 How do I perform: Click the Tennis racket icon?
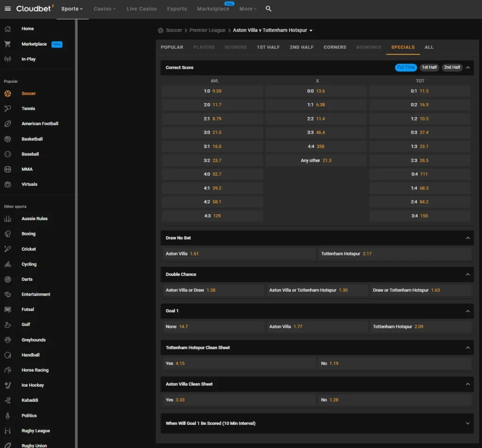[8, 108]
